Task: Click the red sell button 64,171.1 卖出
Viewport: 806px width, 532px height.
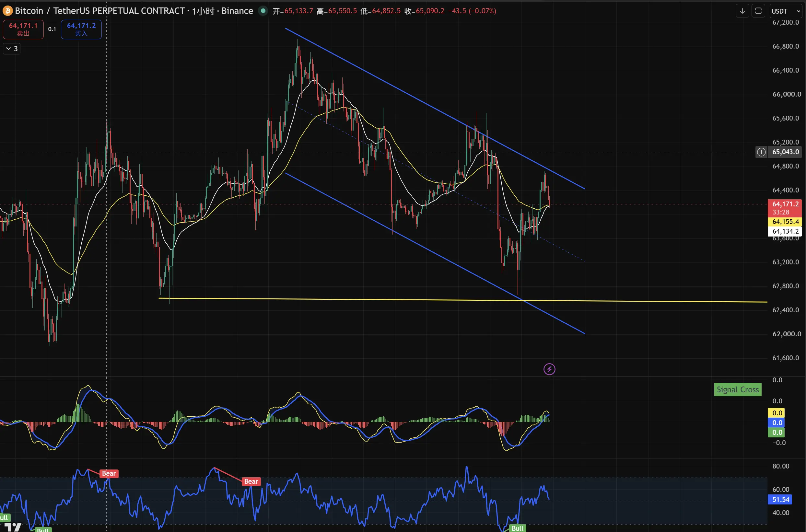Action: (x=23, y=29)
